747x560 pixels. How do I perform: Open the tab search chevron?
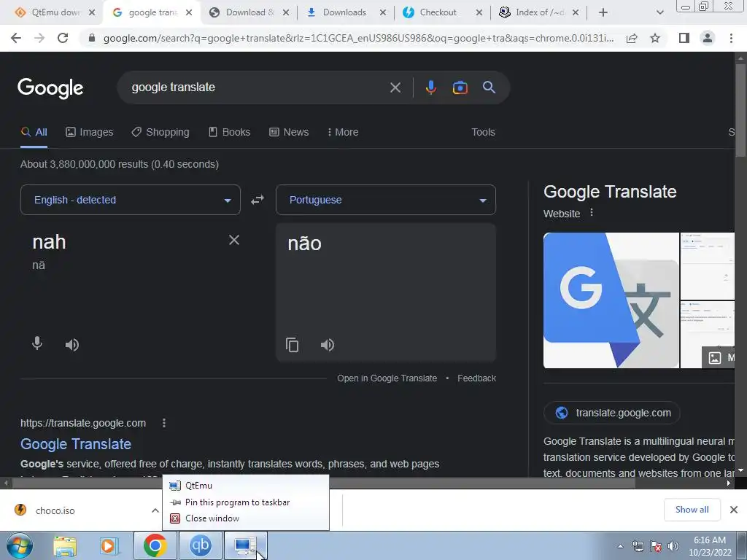[659, 12]
